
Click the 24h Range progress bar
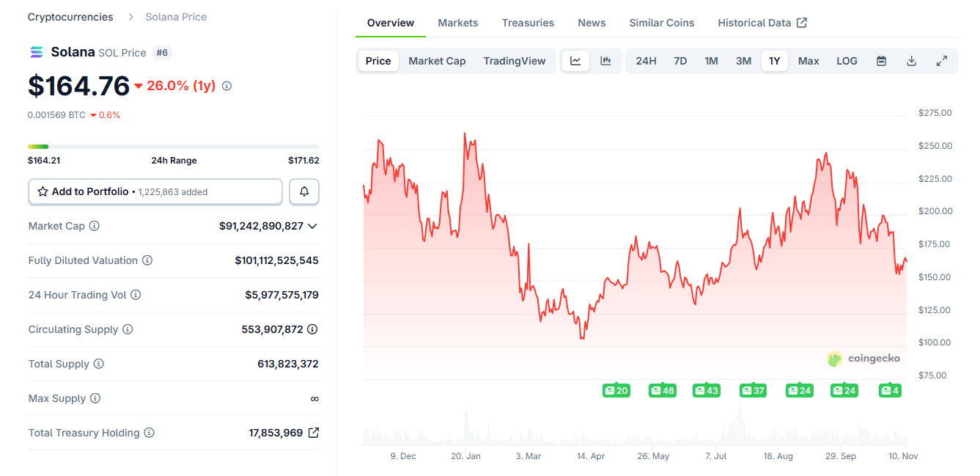[x=173, y=147]
